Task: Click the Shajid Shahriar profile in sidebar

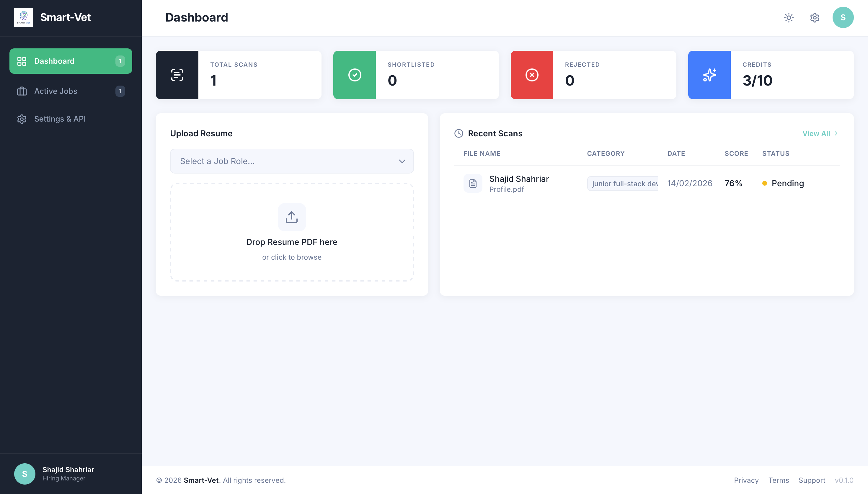Action: point(54,474)
